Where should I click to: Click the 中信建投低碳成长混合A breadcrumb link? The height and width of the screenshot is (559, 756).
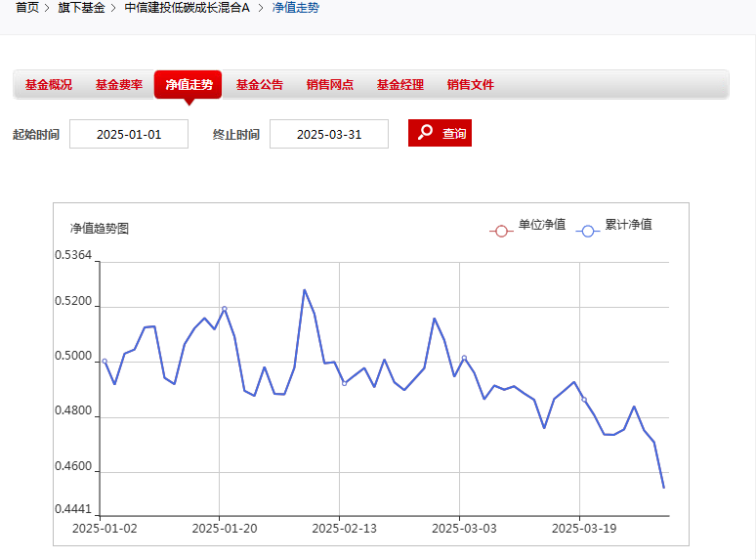click(187, 8)
